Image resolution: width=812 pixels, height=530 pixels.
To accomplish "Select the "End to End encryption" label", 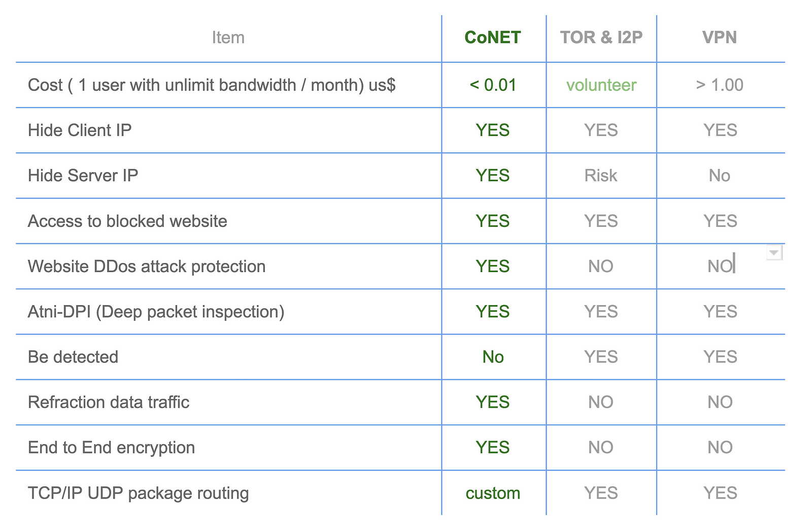I will click(112, 448).
